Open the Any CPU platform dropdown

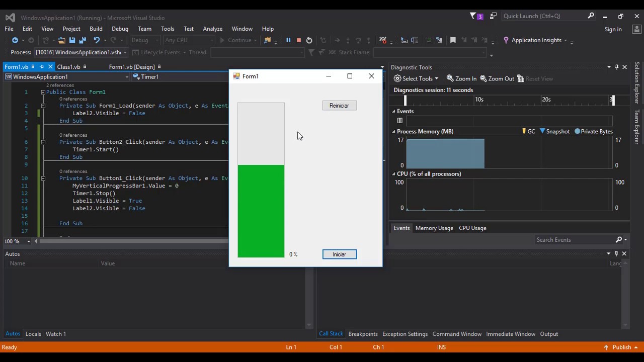189,40
